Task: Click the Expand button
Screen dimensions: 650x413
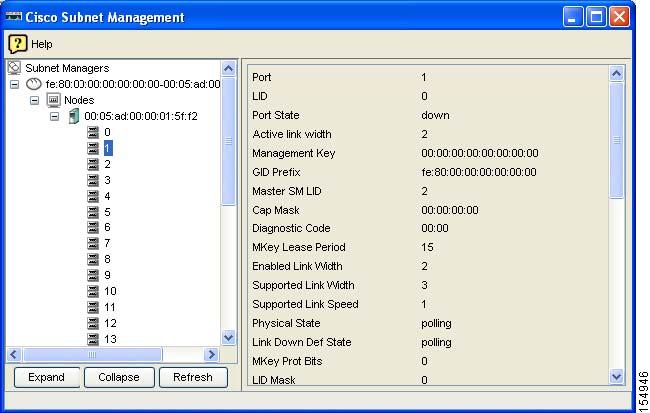Action: (x=46, y=377)
